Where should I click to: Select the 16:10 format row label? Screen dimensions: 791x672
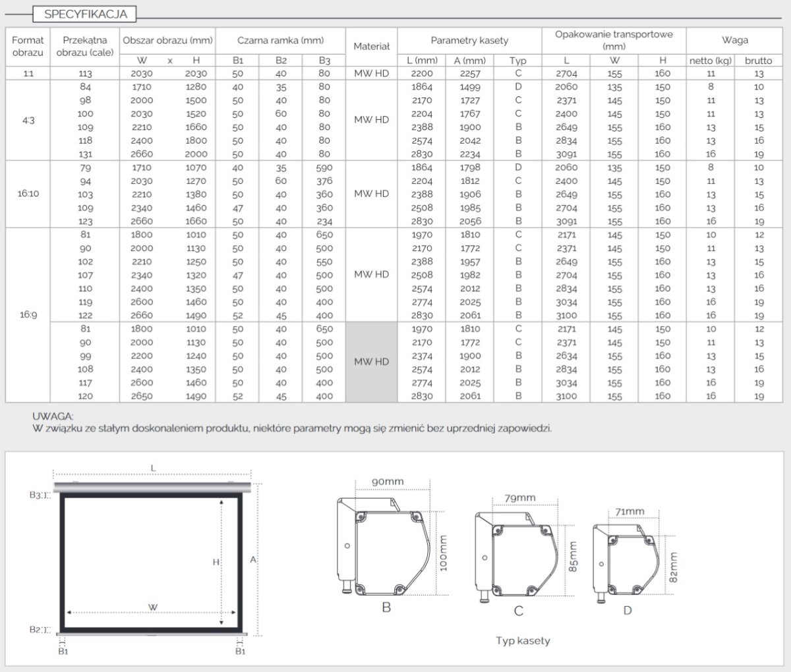[28, 194]
